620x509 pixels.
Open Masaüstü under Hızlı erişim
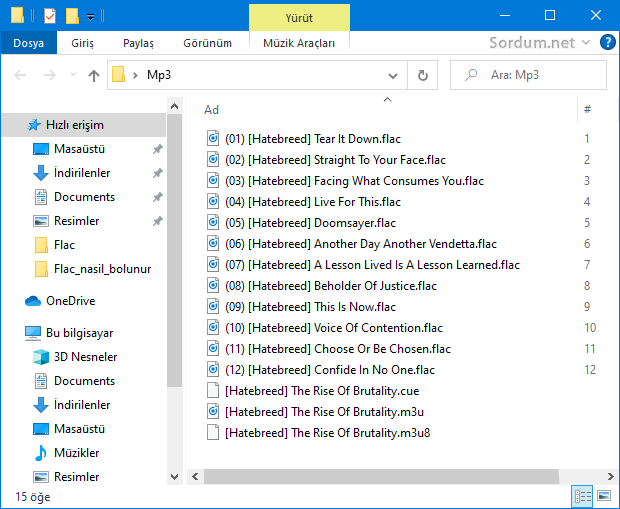click(x=79, y=149)
